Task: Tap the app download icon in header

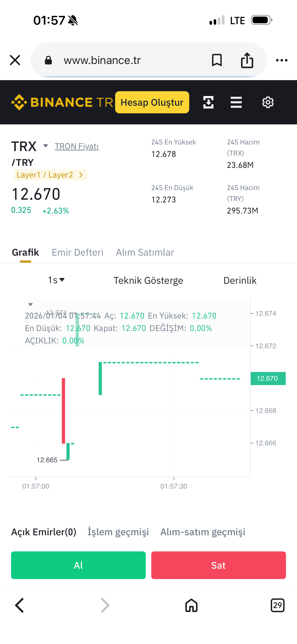Action: click(208, 102)
